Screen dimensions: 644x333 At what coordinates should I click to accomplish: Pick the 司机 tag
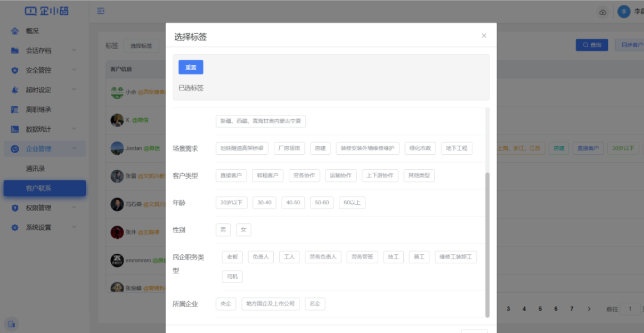(x=232, y=277)
